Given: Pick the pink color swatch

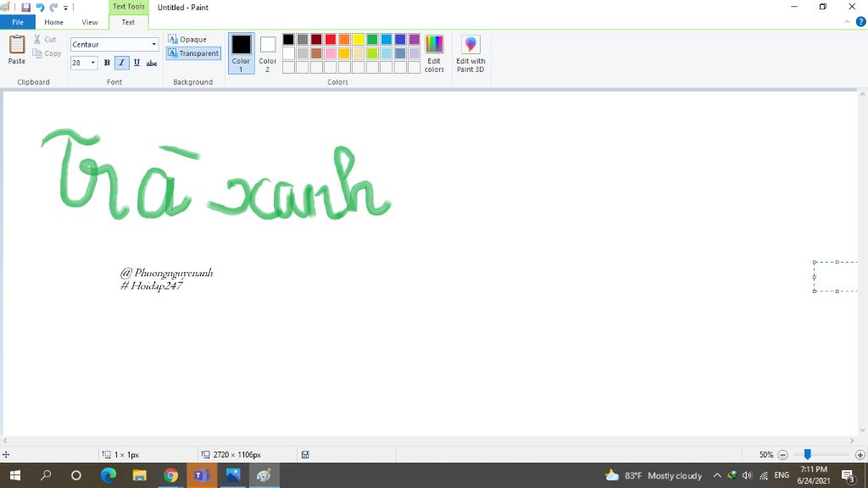Looking at the screenshot, I should click(x=331, y=53).
